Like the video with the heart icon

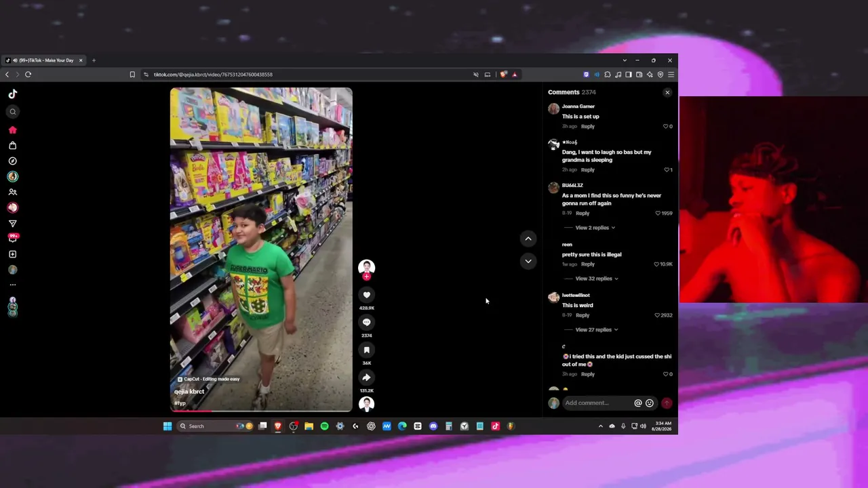click(367, 295)
